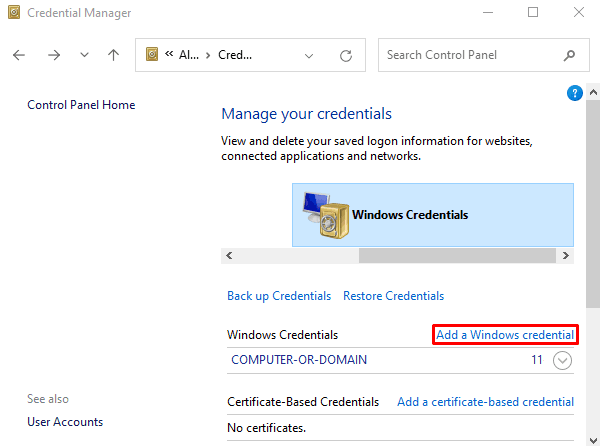Click the Back navigation arrow
The height and width of the screenshot is (446, 600).
coord(19,55)
